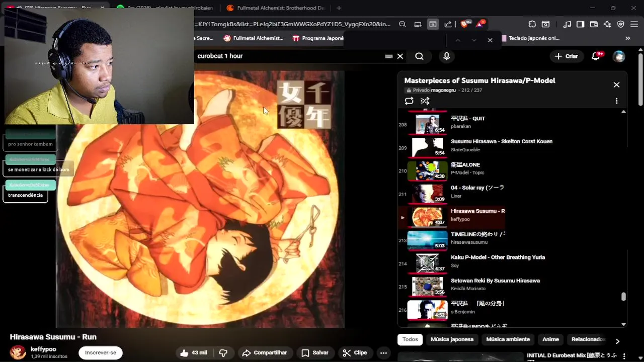Viewport: 644px width, 362px height.
Task: Toggle the Brave sidebar panel icon
Action: point(580,24)
